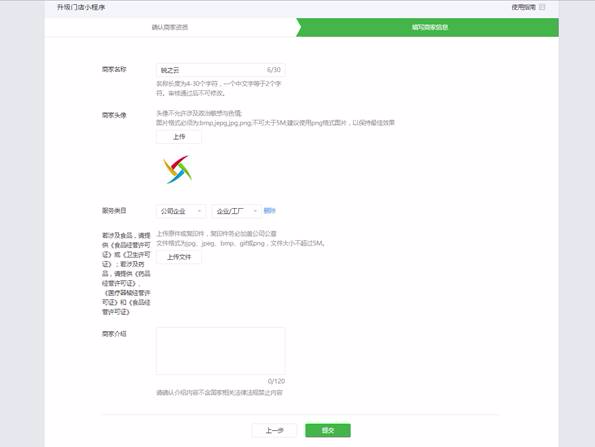The width and height of the screenshot is (595, 447).
Task: Go to 确认商家资质 step tab
Action: coord(170,27)
